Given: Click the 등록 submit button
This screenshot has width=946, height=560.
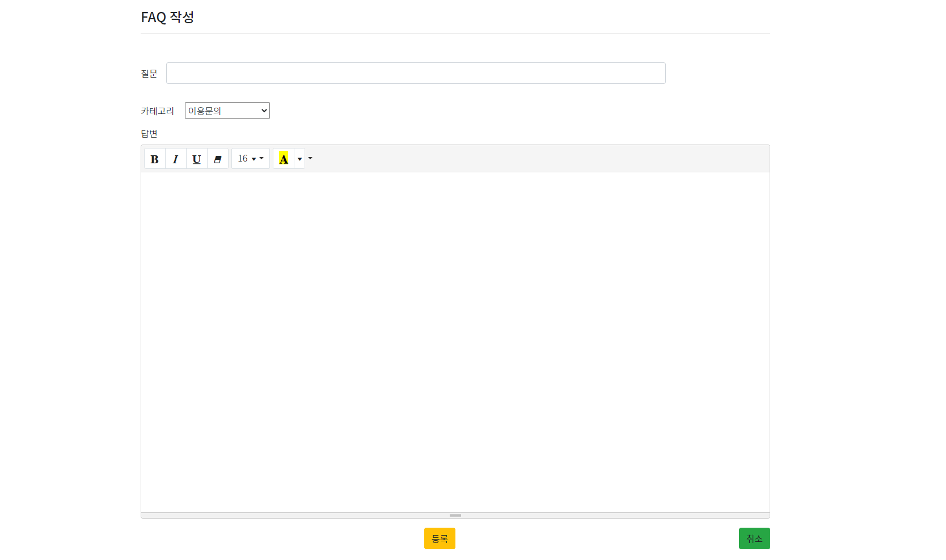Looking at the screenshot, I should pos(440,538).
